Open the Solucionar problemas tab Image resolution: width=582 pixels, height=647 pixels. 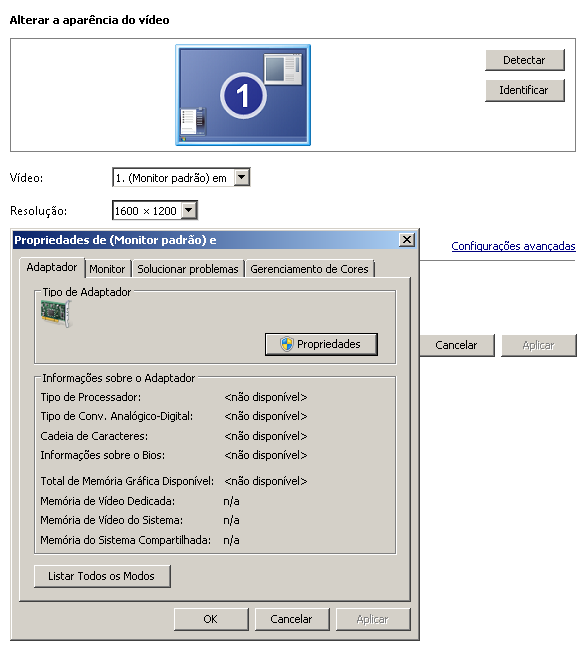pos(188,269)
